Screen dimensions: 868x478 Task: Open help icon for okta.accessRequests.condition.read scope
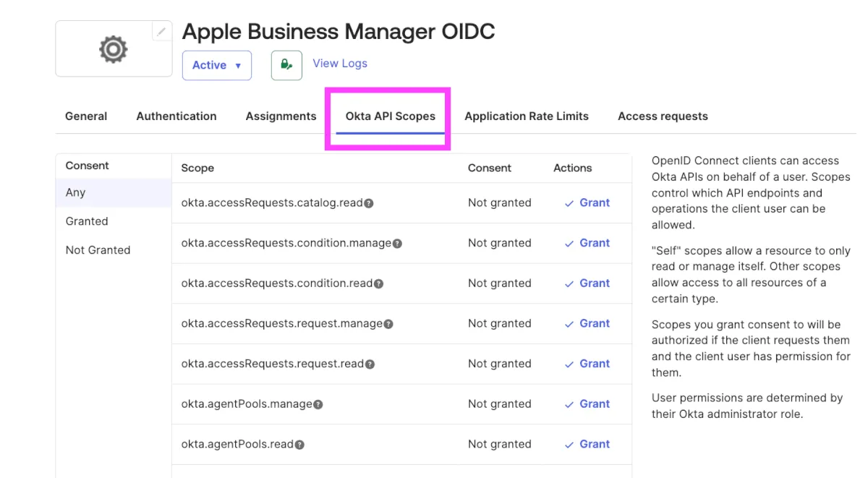[x=378, y=284]
